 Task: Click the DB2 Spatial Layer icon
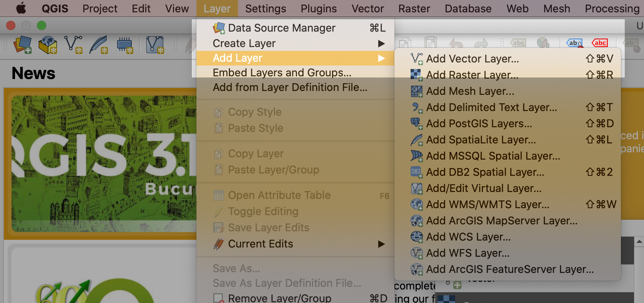417,172
